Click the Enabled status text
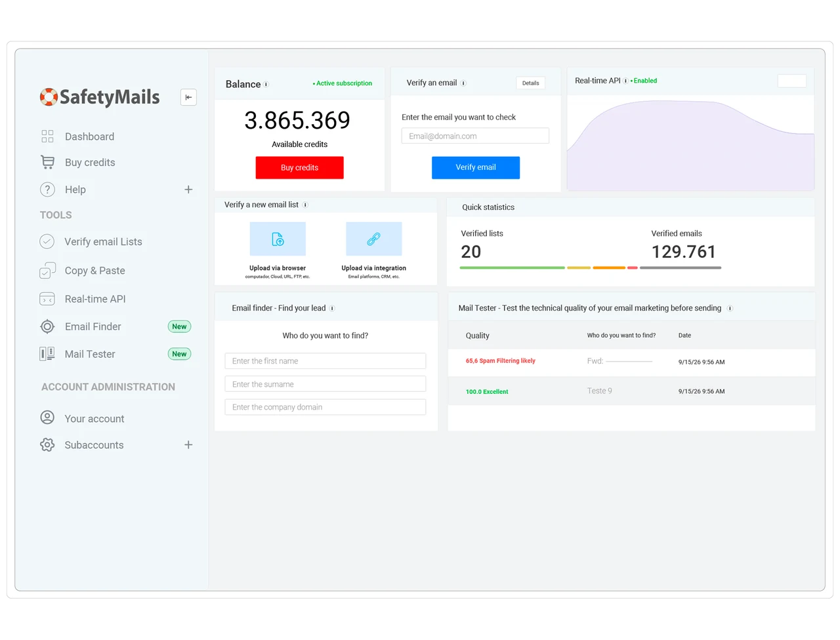The image size is (840, 640). pyautogui.click(x=644, y=81)
